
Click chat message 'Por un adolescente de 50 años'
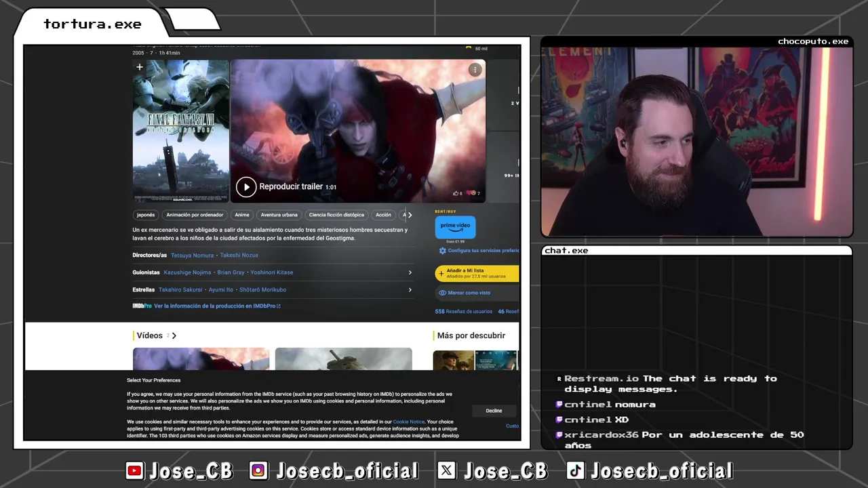point(684,440)
